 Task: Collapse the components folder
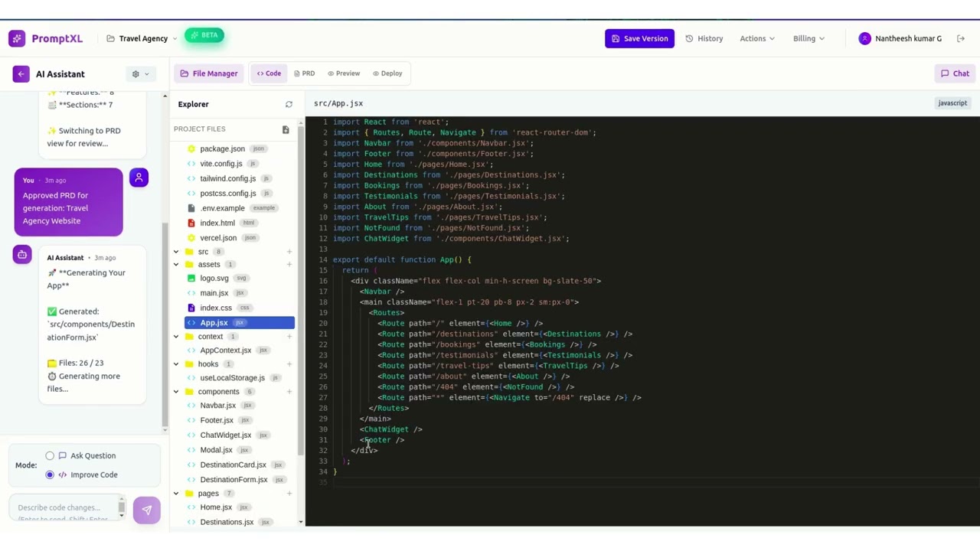coord(176,392)
